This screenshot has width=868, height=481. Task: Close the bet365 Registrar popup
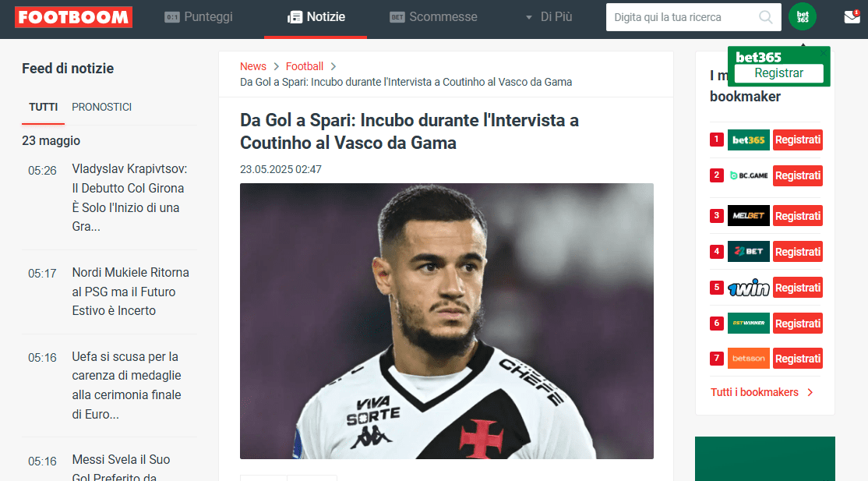coord(824,53)
